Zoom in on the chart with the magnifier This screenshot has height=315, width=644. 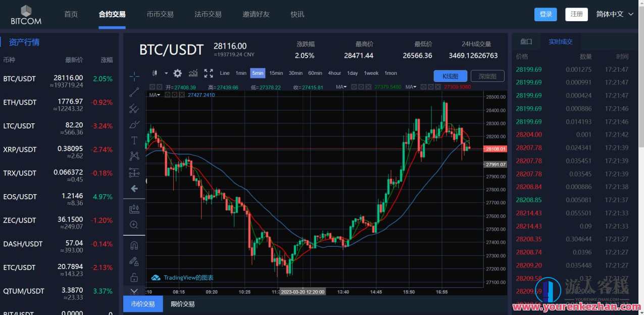click(x=134, y=224)
